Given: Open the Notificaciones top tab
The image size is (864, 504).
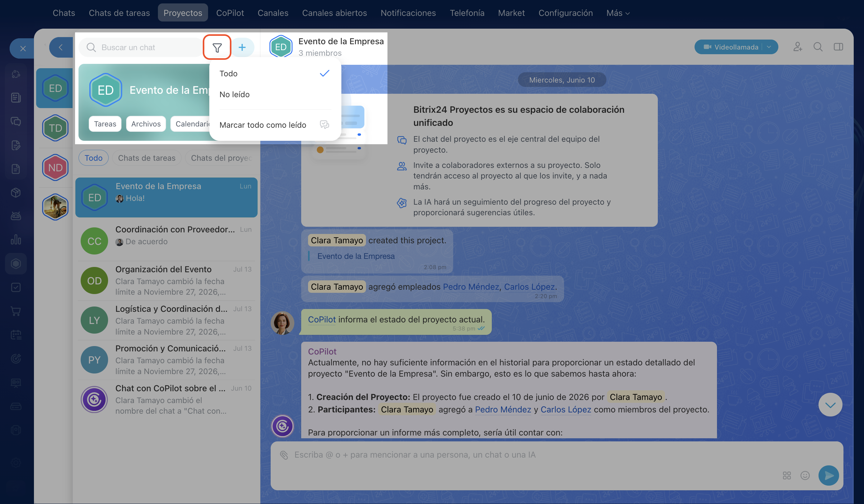Looking at the screenshot, I should [x=408, y=13].
